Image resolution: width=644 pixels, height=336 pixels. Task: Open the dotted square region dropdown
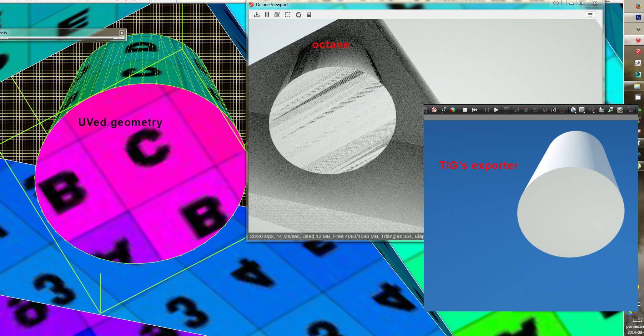(x=582, y=110)
